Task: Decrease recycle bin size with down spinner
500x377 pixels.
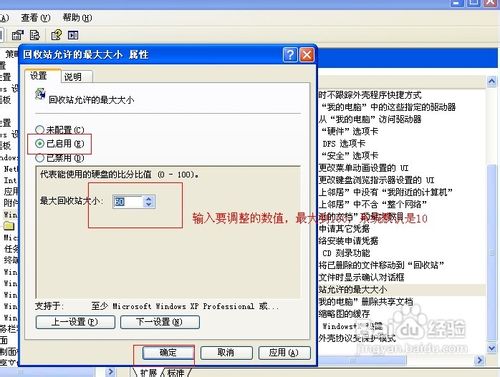Action: pyautogui.click(x=149, y=205)
